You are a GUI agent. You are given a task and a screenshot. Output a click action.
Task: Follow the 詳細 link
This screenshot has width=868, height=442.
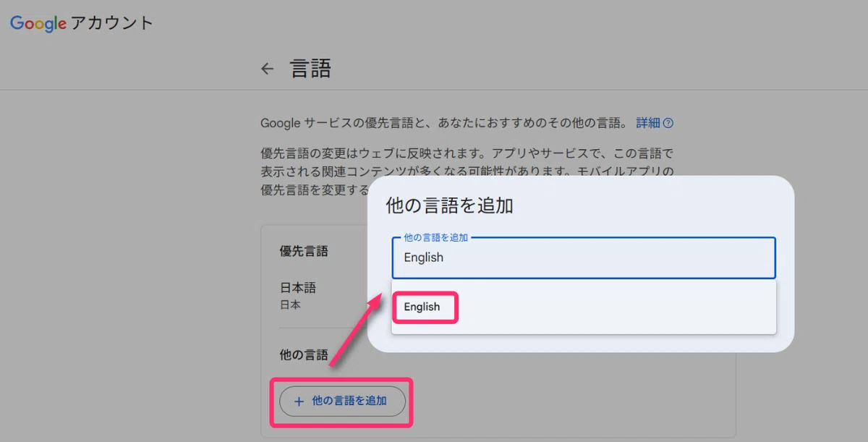click(x=648, y=123)
